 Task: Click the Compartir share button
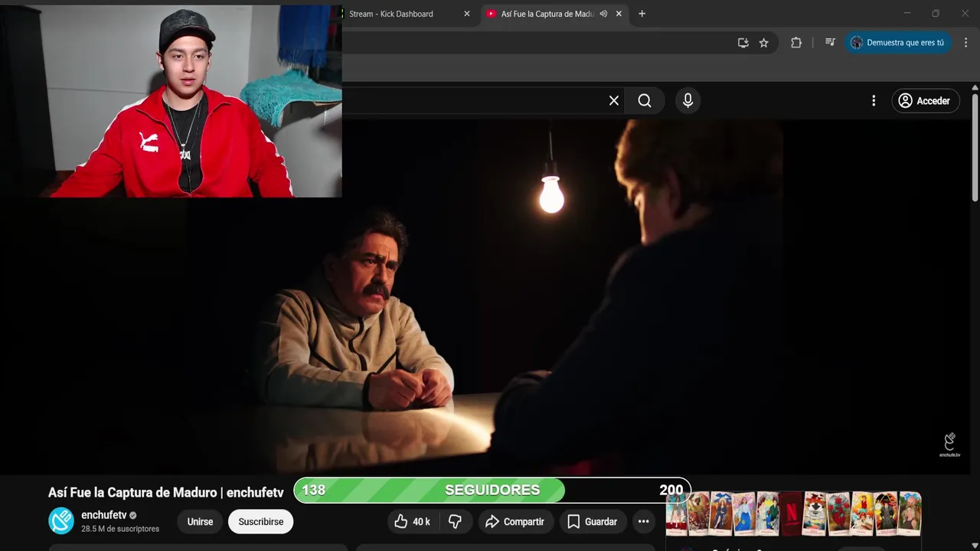515,522
